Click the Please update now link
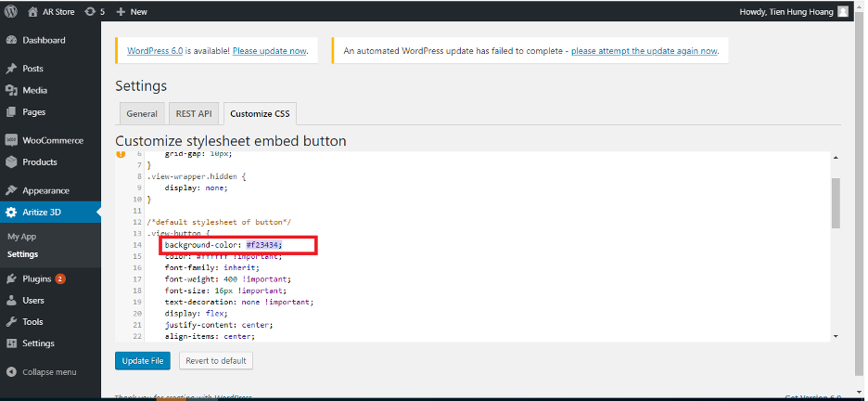Image resolution: width=868 pixels, height=401 pixels. [270, 51]
